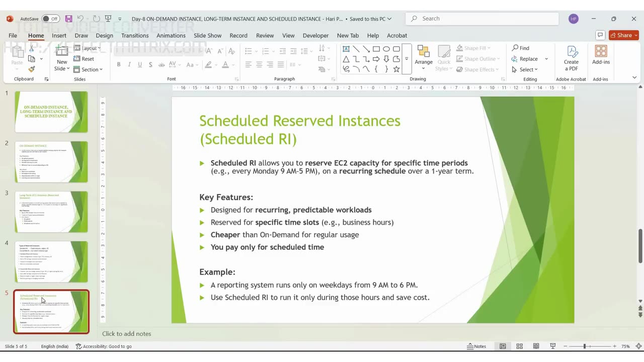Click the zoom in plus button
Image resolution: width=644 pixels, height=362 pixels.
coord(614,346)
